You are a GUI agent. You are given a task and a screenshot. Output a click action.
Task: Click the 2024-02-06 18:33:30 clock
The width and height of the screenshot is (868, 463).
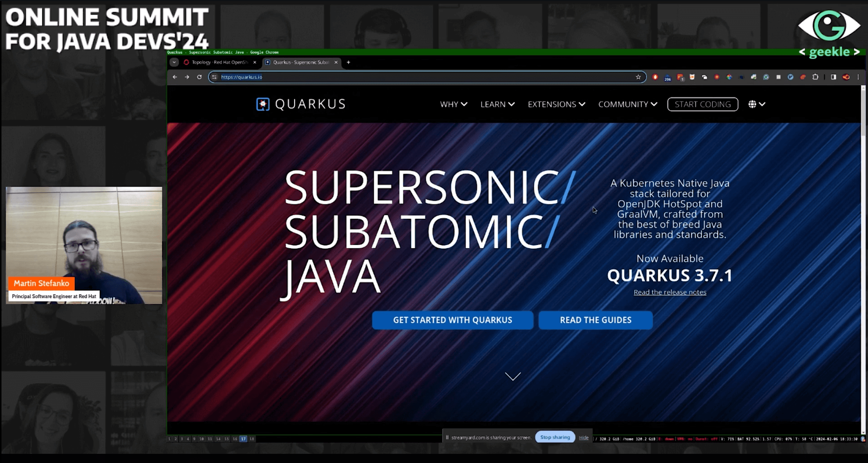837,439
